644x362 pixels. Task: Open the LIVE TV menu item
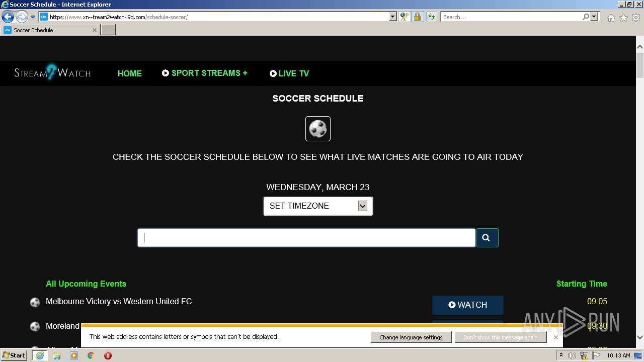pyautogui.click(x=289, y=73)
